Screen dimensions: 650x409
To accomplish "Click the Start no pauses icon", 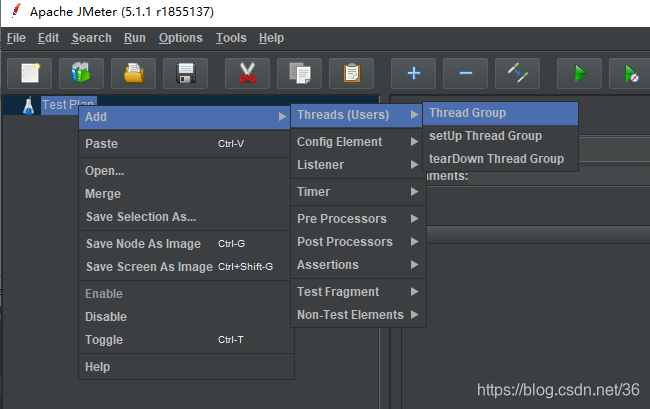I will (631, 73).
